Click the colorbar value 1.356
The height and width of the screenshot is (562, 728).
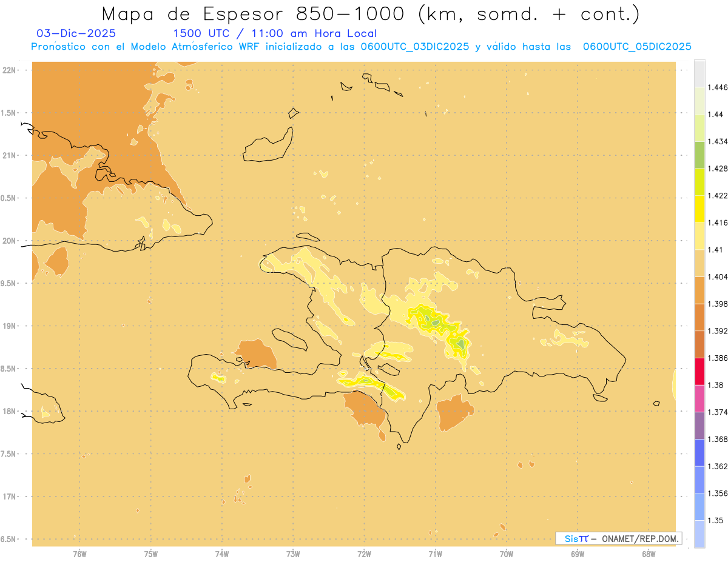pyautogui.click(x=718, y=493)
